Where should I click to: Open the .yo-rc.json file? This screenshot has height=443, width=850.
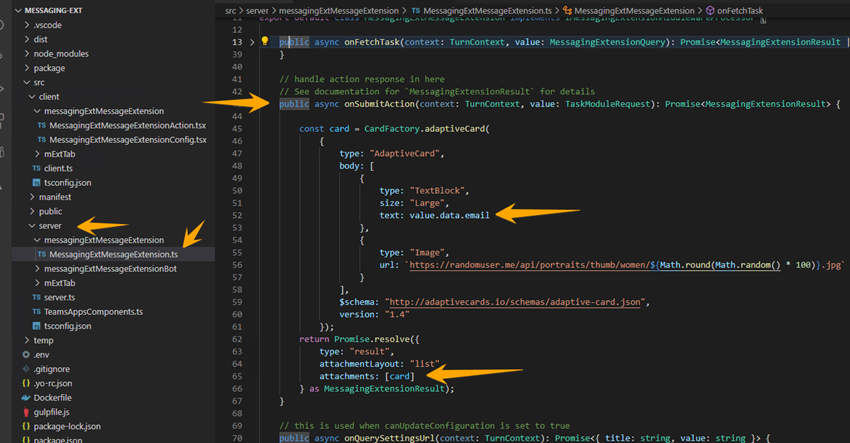pyautogui.click(x=53, y=383)
